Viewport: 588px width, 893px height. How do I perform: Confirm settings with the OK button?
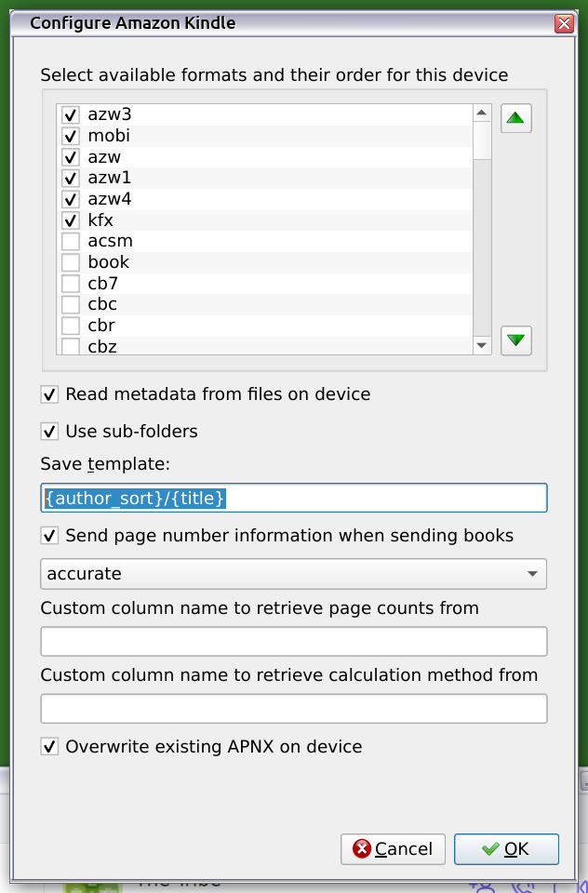506,849
